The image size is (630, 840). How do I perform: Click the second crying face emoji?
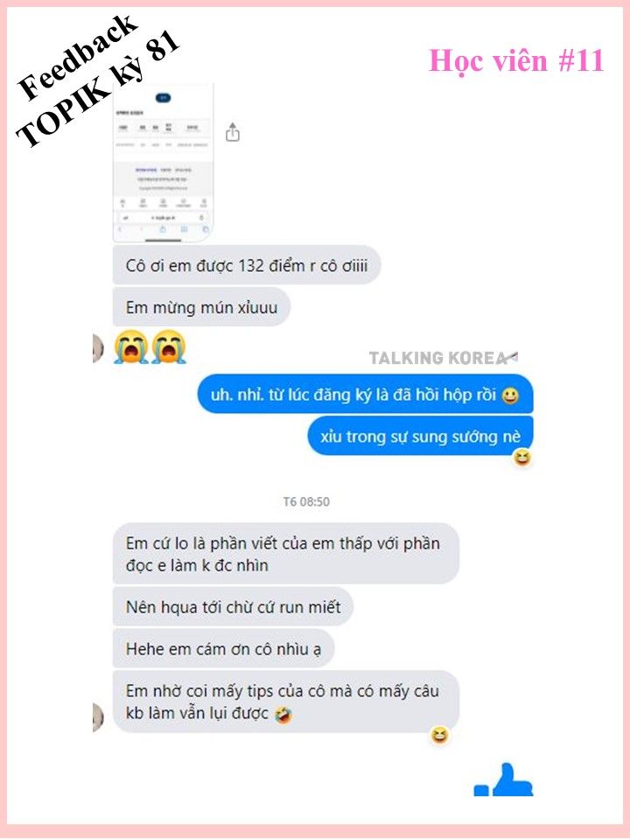[x=168, y=347]
